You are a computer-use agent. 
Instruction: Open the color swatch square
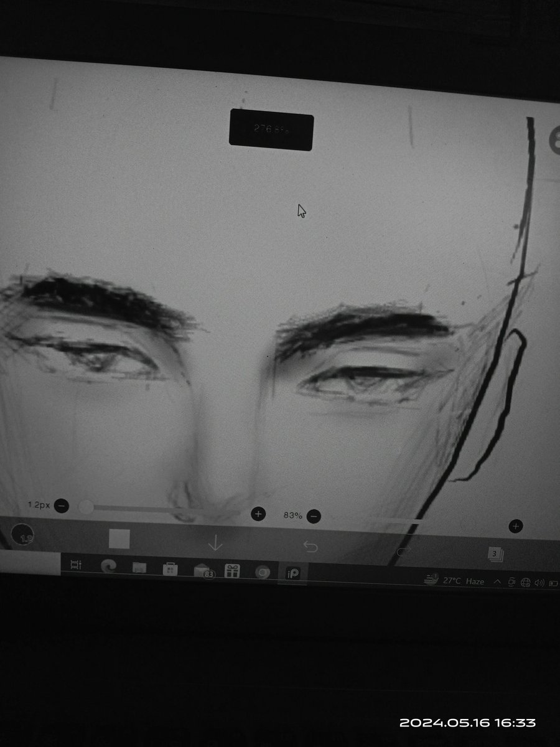pos(119,539)
